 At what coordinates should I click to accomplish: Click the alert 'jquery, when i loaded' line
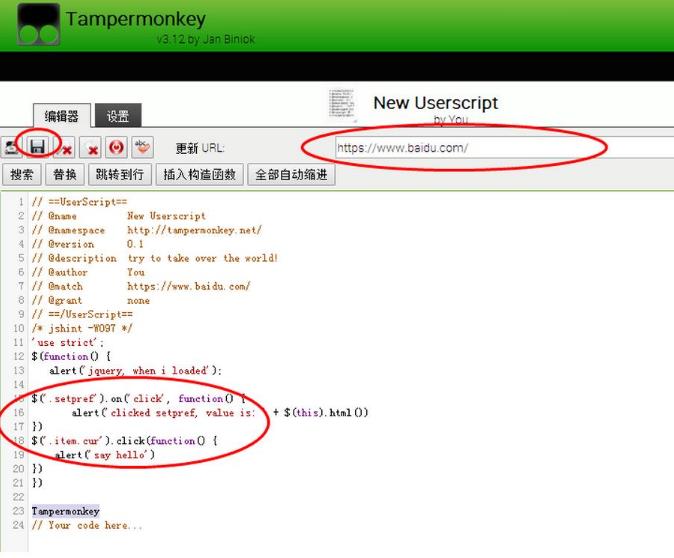coord(135,371)
